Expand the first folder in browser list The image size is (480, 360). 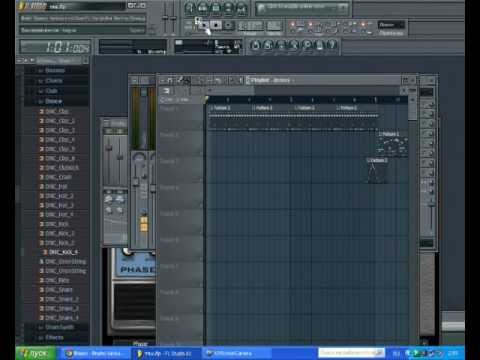coord(54,70)
